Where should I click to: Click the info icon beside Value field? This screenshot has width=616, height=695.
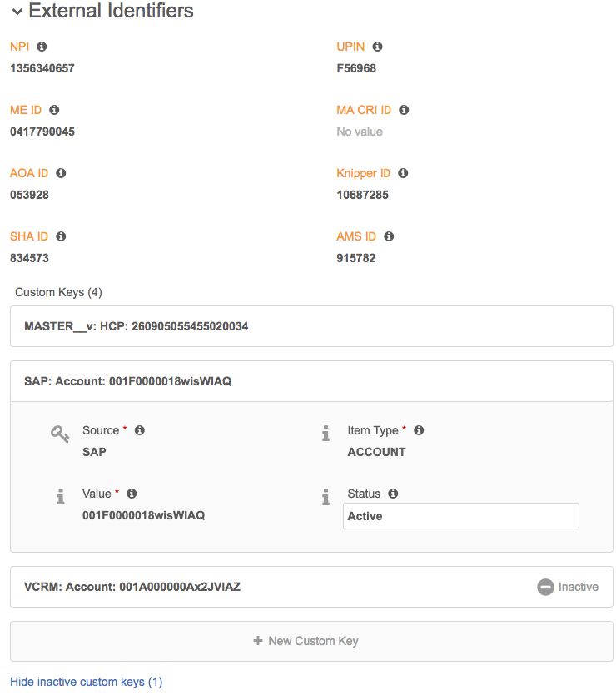coord(132,494)
